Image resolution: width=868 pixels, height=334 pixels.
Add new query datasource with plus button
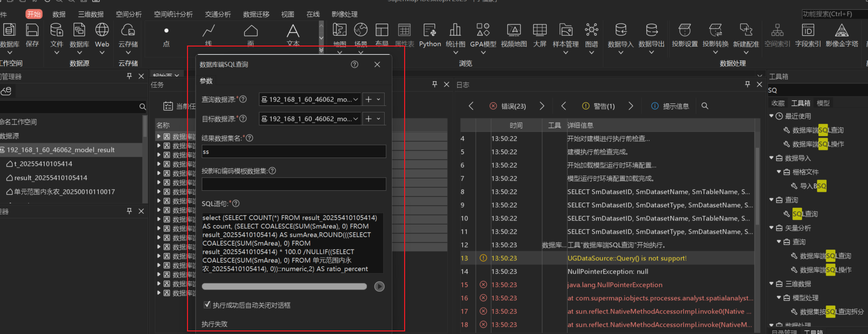coord(368,99)
